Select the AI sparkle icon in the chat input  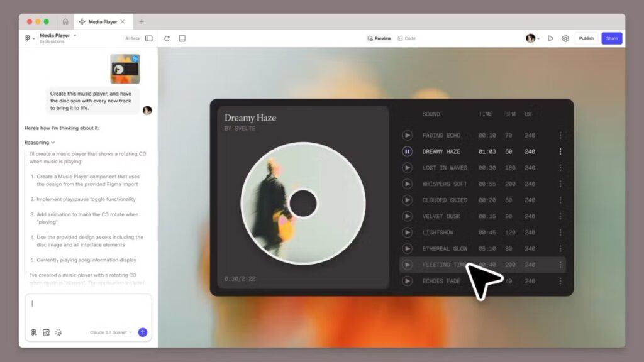pos(59,332)
